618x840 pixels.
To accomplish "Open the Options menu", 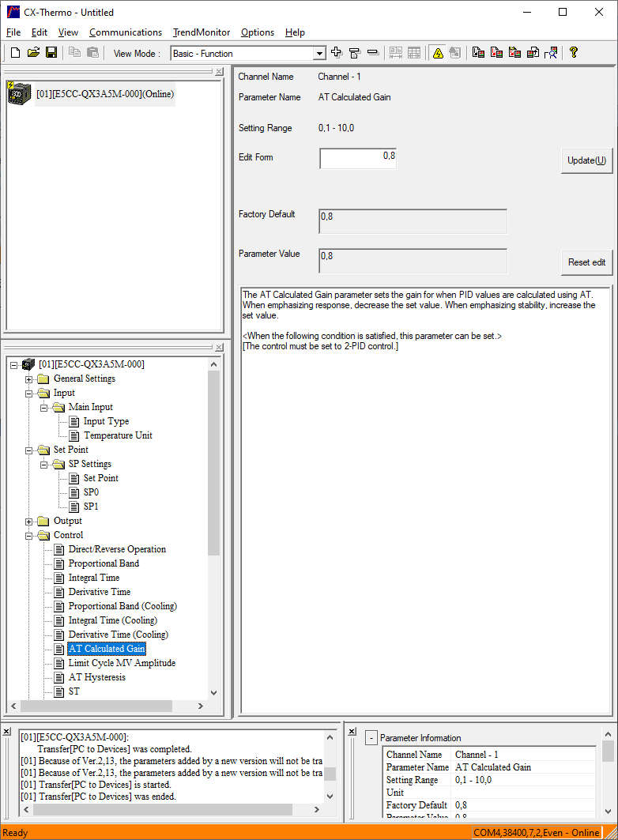I will 258,32.
